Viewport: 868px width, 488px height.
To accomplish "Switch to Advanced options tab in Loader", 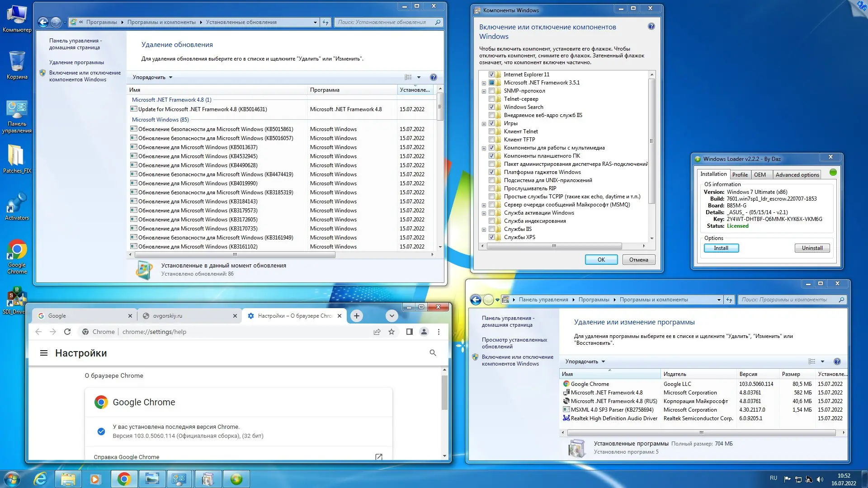I will [797, 175].
